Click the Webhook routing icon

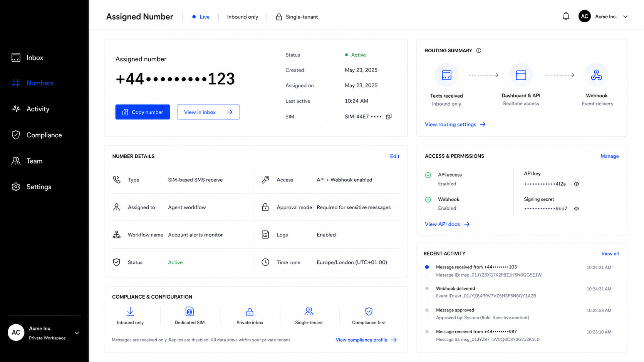(596, 75)
